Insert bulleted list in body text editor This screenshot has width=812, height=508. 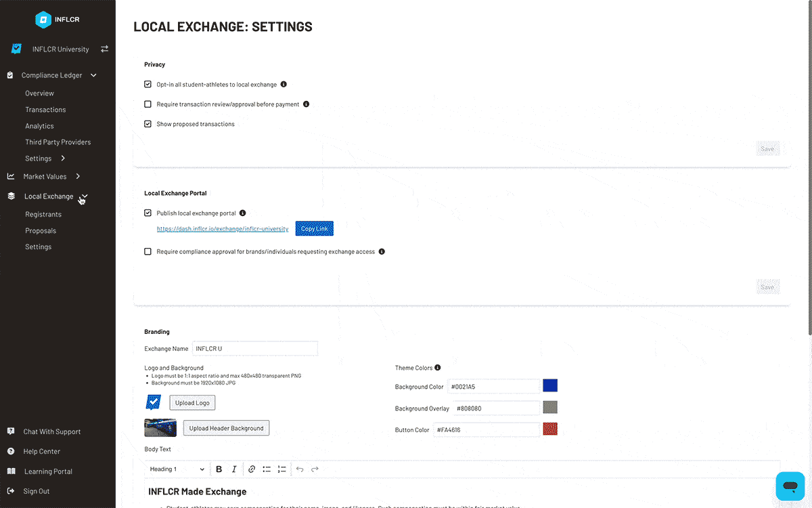[267, 469]
